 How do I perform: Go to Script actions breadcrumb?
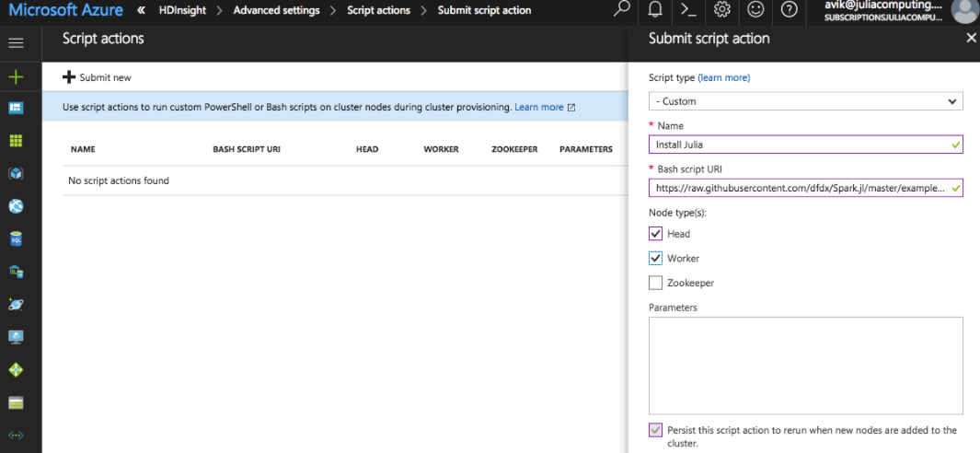(379, 10)
